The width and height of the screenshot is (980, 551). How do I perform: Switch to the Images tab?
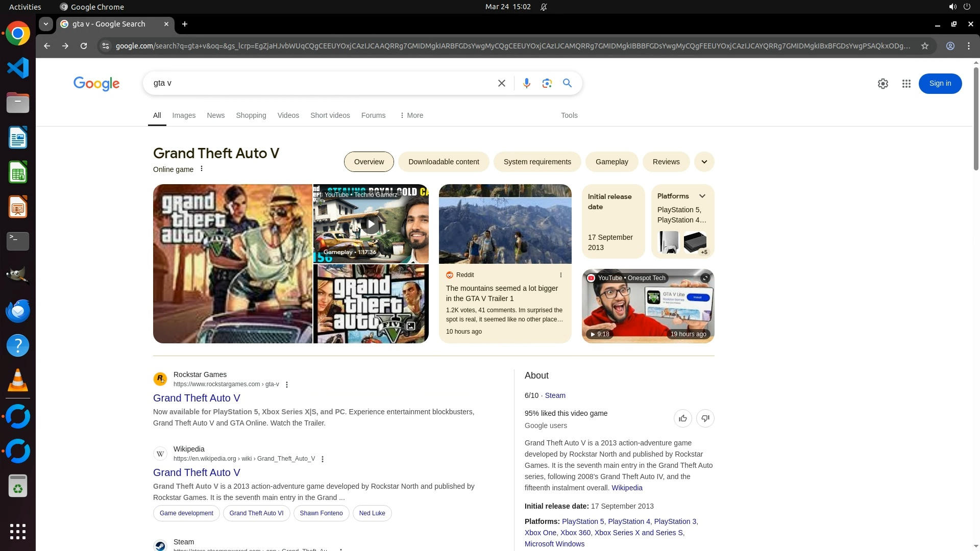click(184, 115)
